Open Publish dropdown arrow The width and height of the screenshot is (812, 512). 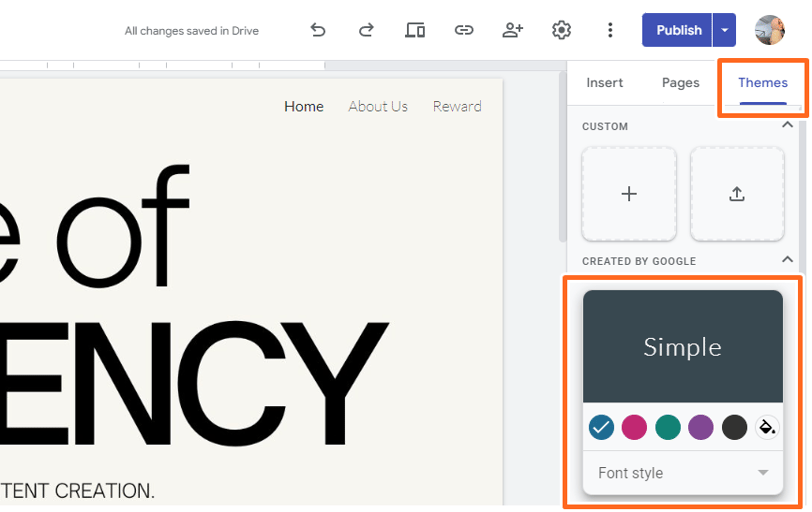[x=724, y=30]
